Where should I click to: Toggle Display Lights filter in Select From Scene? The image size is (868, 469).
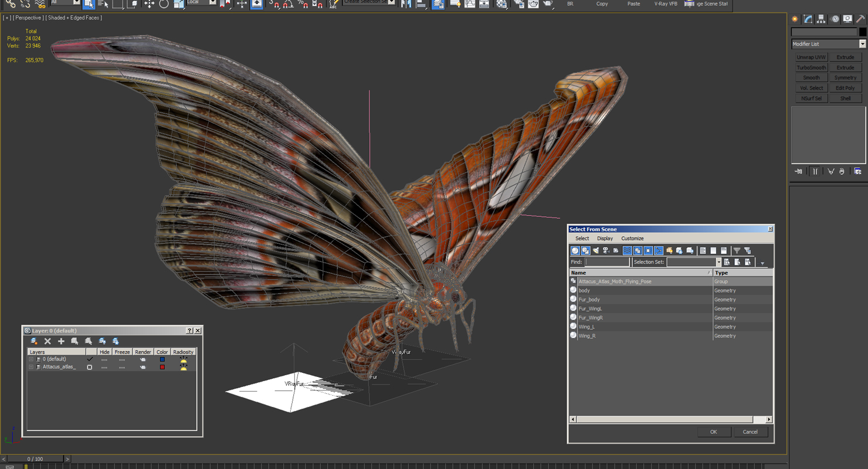click(x=596, y=251)
